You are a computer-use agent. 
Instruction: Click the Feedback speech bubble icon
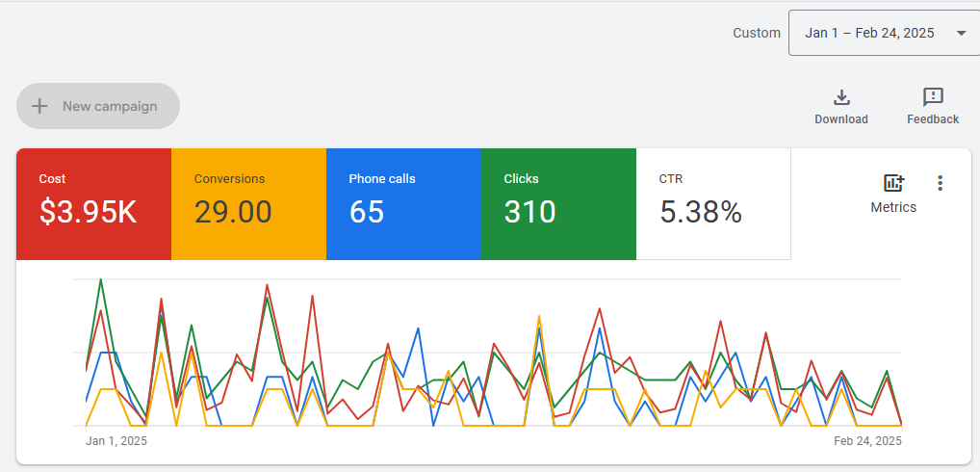(932, 97)
